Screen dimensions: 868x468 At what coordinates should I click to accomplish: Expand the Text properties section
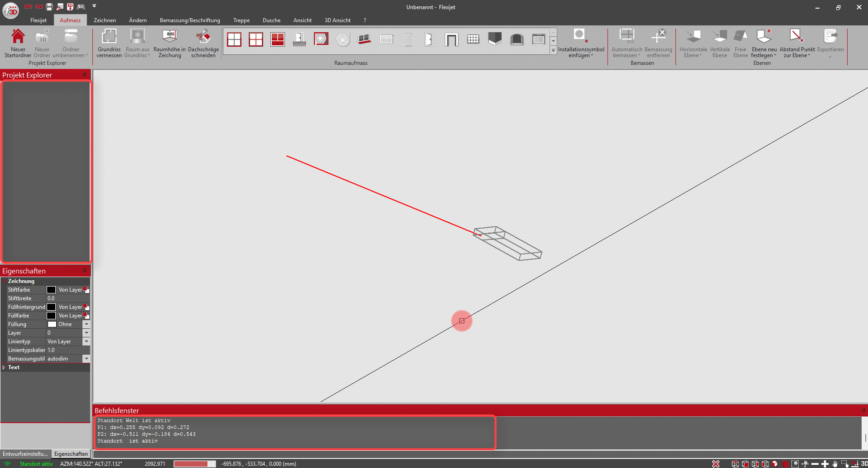pyautogui.click(x=4, y=367)
